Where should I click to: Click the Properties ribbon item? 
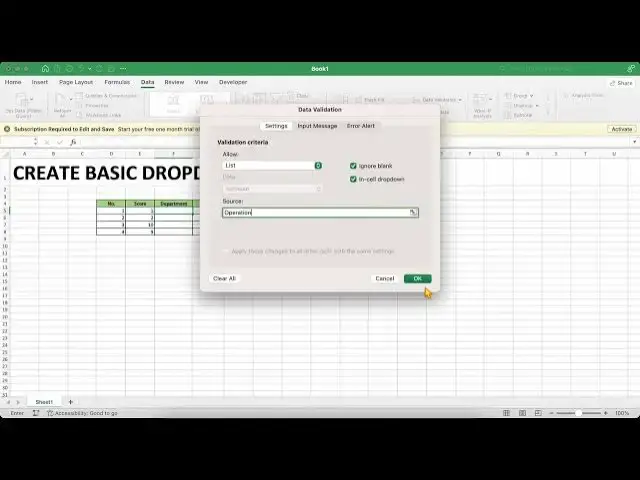93,106
